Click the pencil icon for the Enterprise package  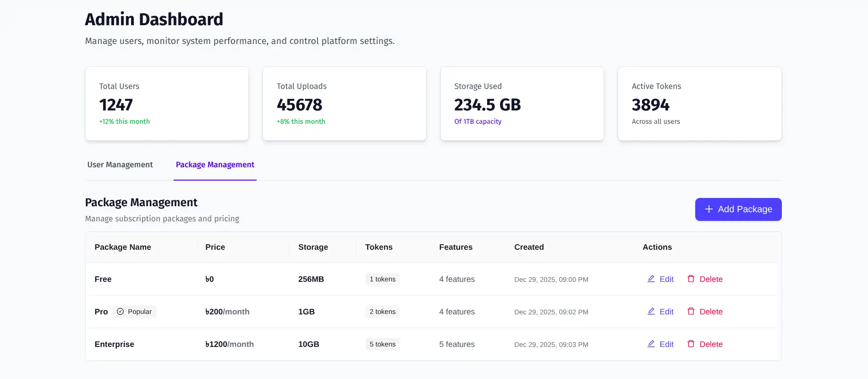tap(651, 344)
